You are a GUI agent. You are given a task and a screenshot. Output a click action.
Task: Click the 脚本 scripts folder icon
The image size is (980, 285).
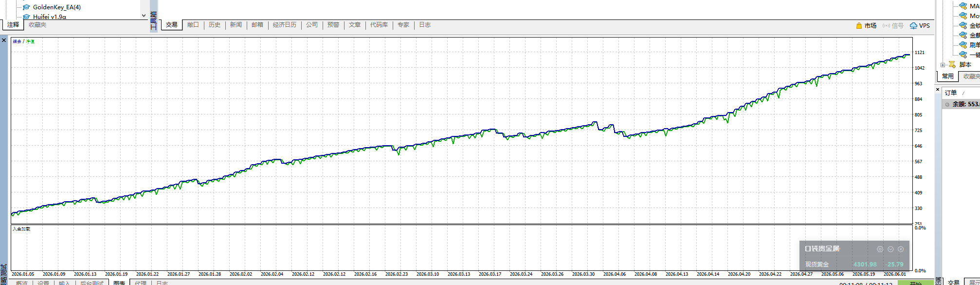pos(952,64)
